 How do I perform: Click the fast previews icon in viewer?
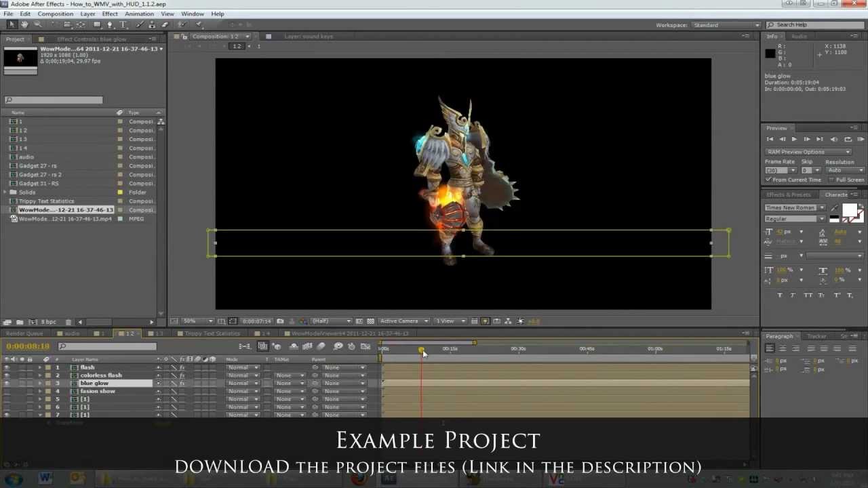tap(486, 321)
